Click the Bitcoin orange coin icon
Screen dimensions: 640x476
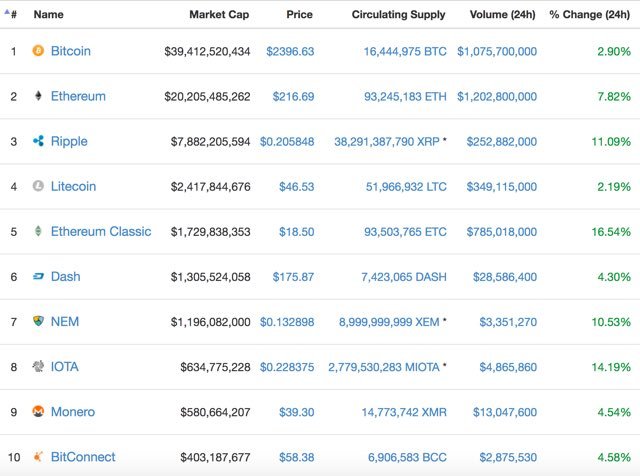pos(38,51)
